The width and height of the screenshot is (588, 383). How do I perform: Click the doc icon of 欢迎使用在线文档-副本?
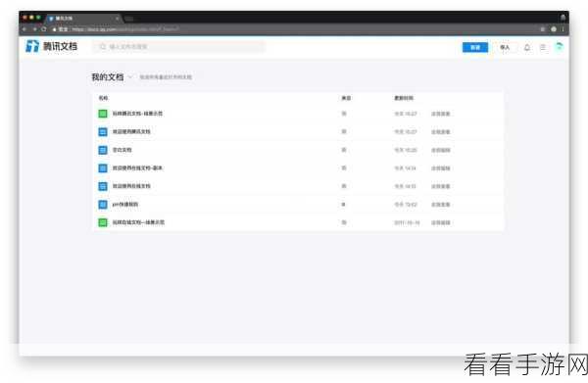pos(103,168)
